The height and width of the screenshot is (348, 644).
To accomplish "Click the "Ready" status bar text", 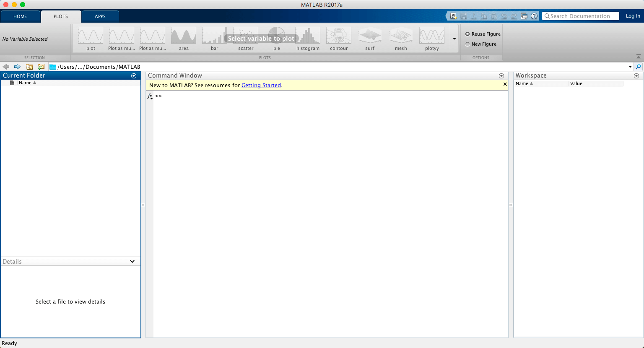I will click(x=10, y=343).
